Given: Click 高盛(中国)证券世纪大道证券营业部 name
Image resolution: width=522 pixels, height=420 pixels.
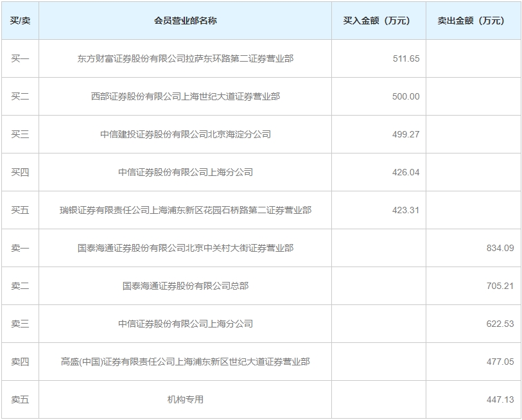Looking at the screenshot, I should [x=186, y=362].
